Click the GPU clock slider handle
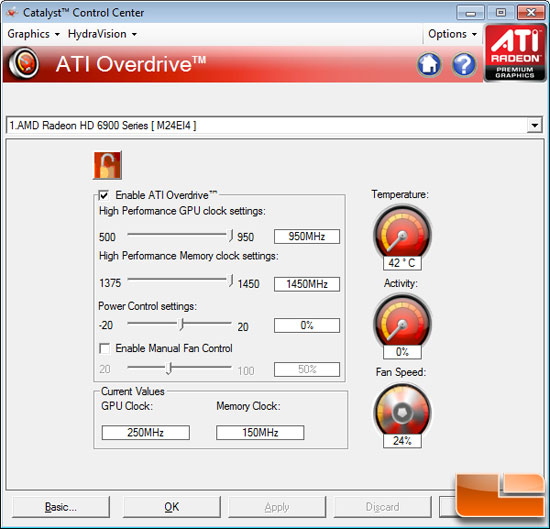This screenshot has height=529, width=550. 230,235
